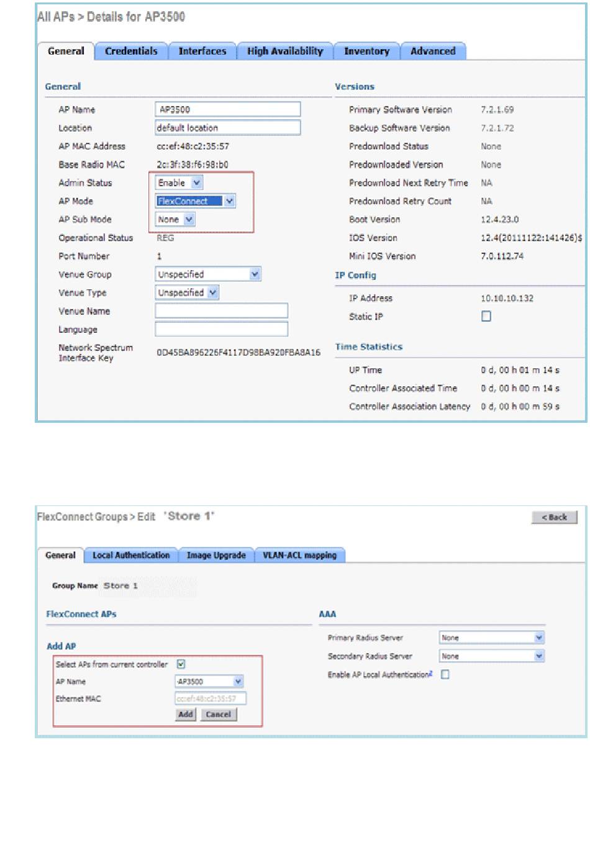
Task: Select the AP details General tab
Action: pos(66,52)
